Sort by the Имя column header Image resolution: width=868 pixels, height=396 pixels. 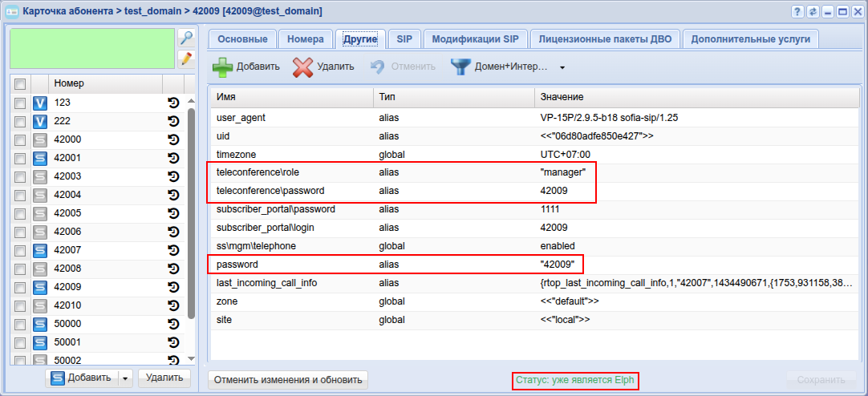[x=292, y=97]
